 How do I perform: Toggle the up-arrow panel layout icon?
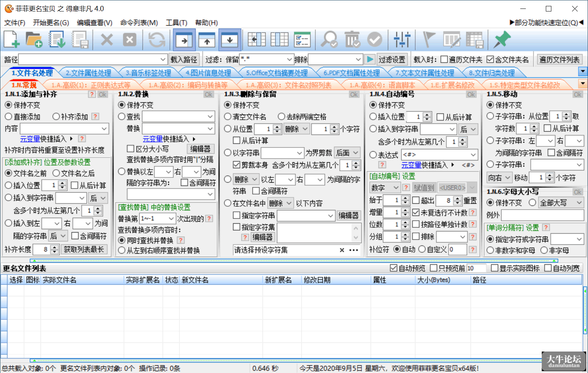207,40
